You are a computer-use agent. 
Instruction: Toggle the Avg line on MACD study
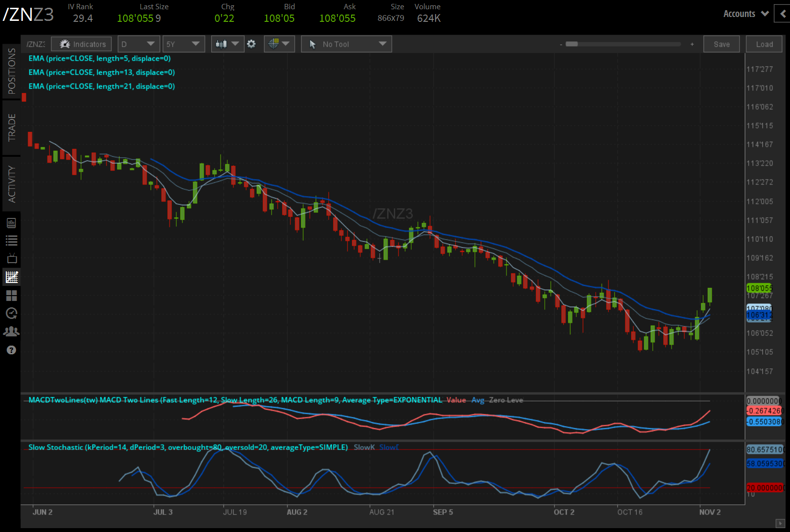coord(478,400)
